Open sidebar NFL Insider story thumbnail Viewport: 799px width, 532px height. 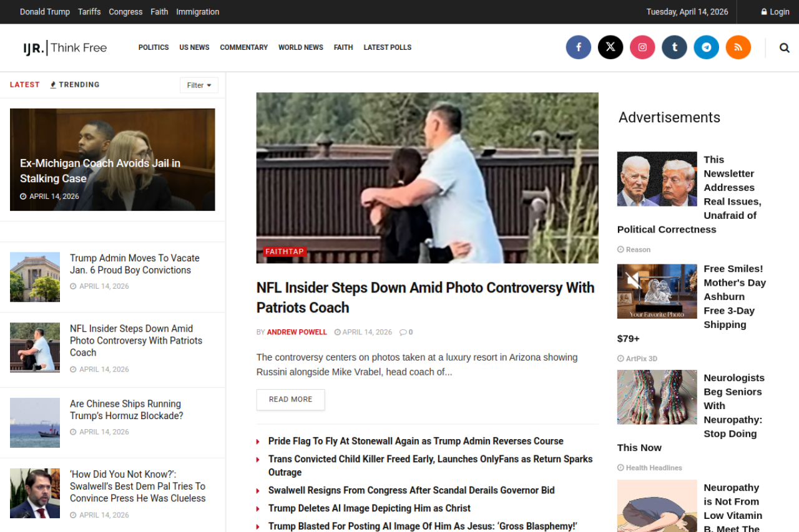[35, 347]
